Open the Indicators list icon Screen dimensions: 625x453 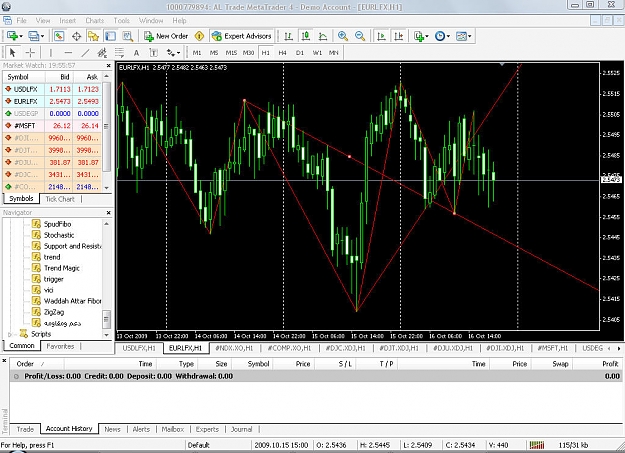419,36
